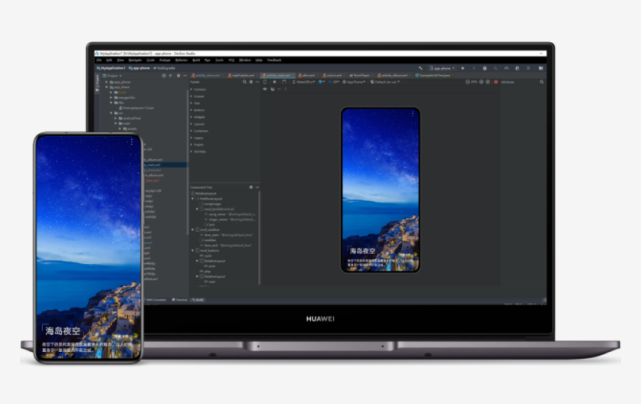Image resolution: width=641 pixels, height=404 pixels.
Task: Click the hammer build project icon
Action: 420,68
